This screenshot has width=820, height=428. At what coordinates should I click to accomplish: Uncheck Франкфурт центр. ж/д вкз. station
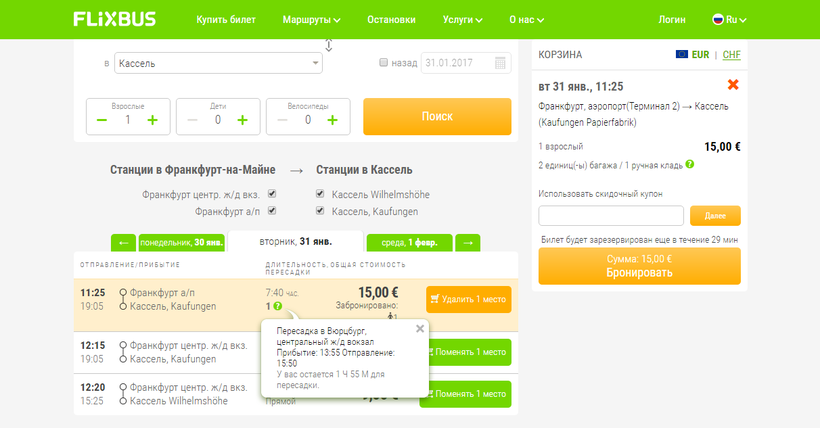click(271, 194)
